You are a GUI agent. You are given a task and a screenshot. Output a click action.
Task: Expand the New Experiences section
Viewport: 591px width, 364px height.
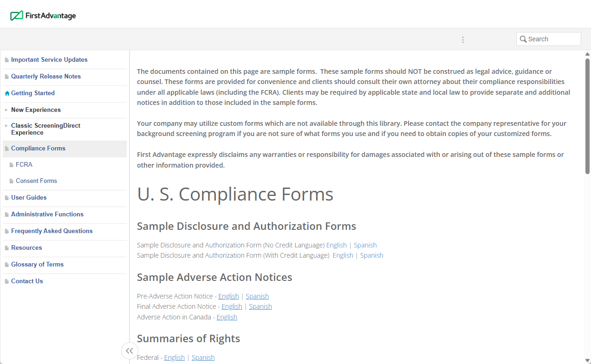pos(6,110)
